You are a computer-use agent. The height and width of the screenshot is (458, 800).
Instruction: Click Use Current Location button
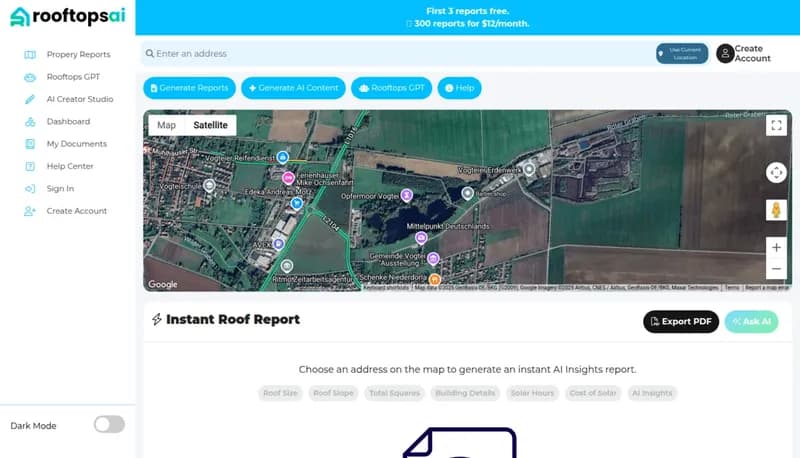[x=682, y=54]
